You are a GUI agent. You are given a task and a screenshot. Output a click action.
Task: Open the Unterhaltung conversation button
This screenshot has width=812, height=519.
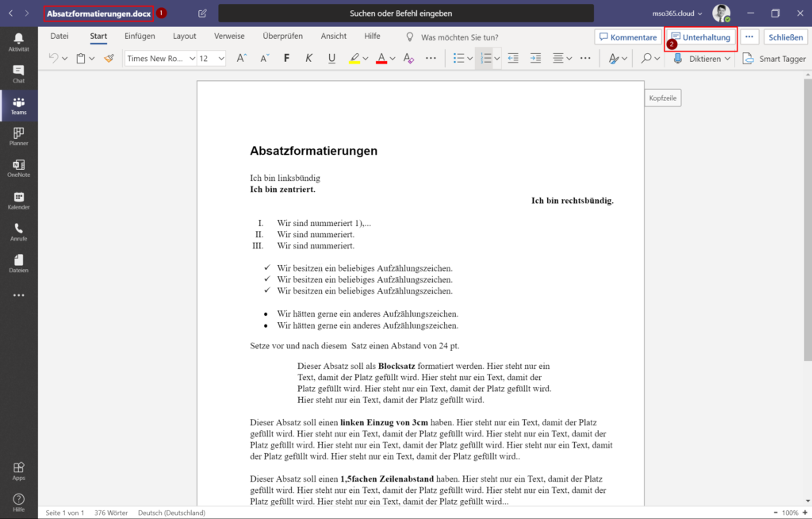click(701, 37)
